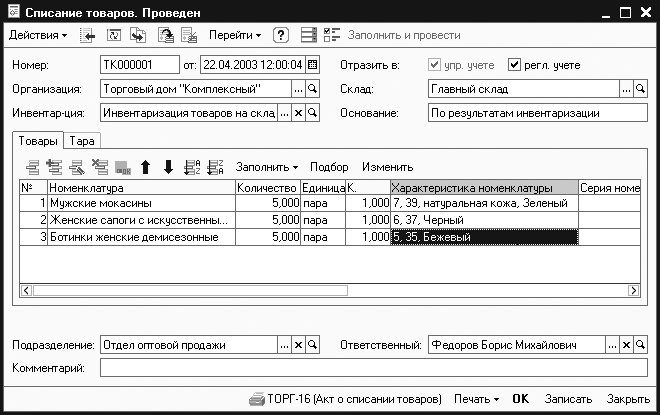Select the Товары tab

(x=37, y=141)
